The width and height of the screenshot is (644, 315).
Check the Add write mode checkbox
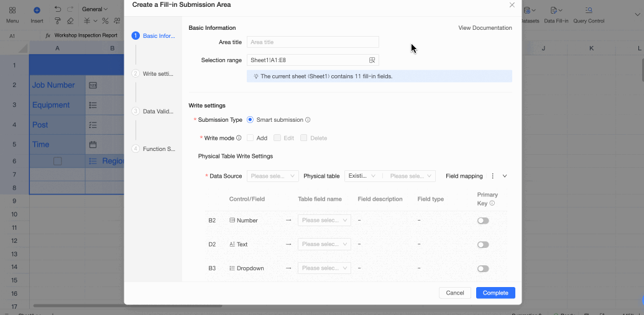[250, 138]
